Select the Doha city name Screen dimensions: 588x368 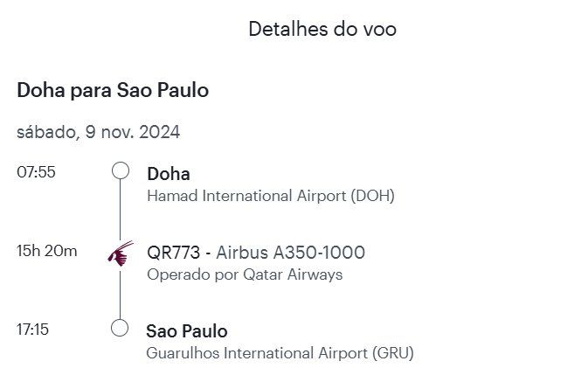[x=169, y=174]
